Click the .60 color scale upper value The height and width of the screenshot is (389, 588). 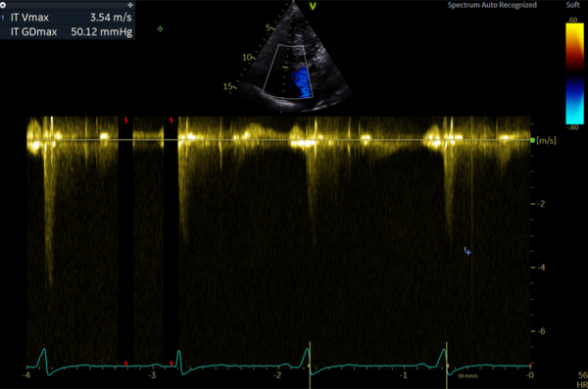click(x=572, y=20)
